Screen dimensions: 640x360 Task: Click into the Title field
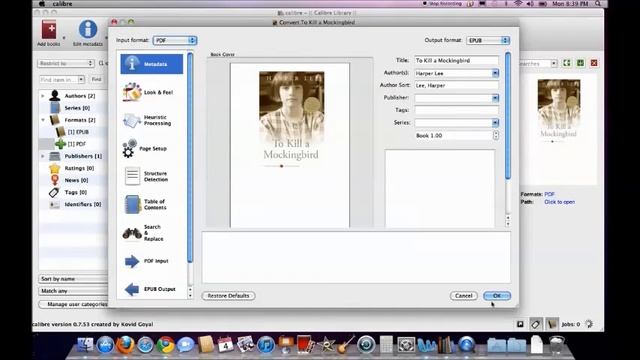(x=456, y=60)
